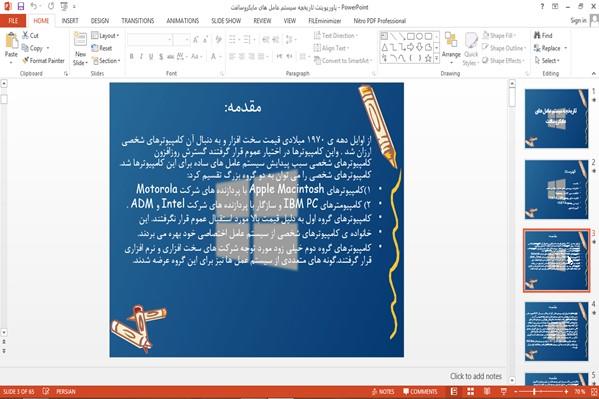Cut the selection with the scissors icon
The image size is (599, 399).
[x=30, y=35]
